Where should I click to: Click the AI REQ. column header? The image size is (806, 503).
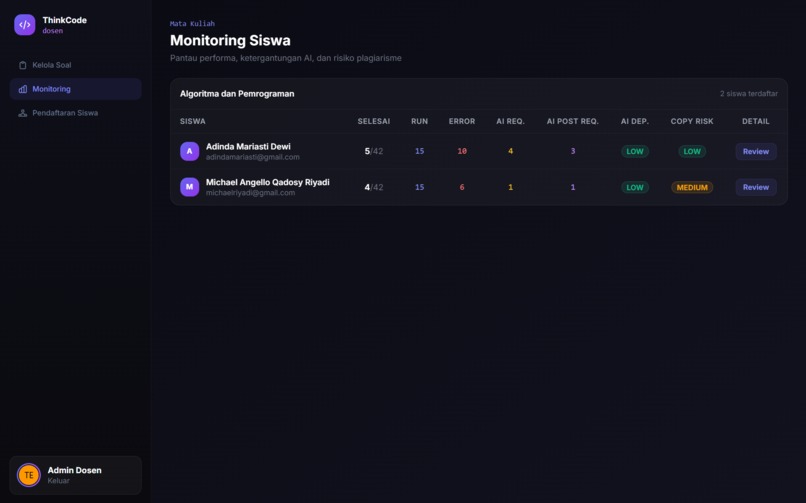pyautogui.click(x=510, y=121)
